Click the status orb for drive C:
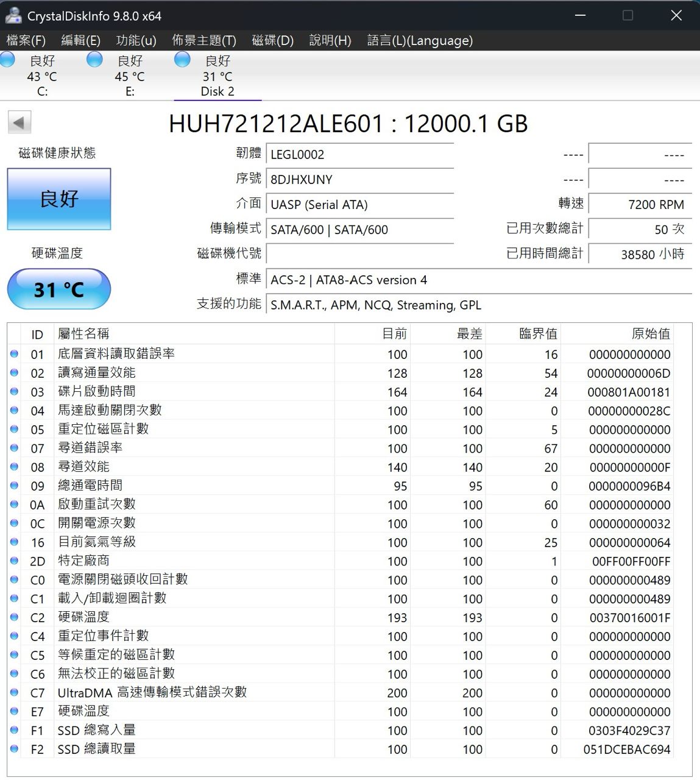This screenshot has width=700, height=780. (7, 60)
